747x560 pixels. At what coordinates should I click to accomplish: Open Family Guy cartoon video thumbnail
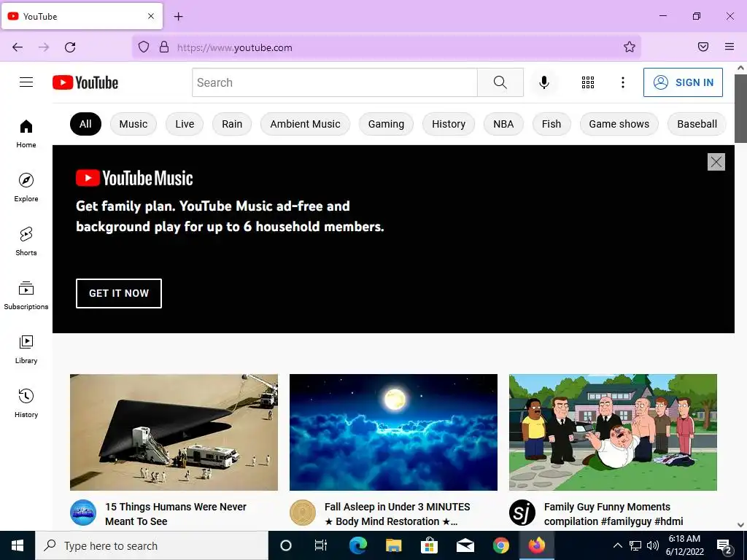(x=613, y=432)
